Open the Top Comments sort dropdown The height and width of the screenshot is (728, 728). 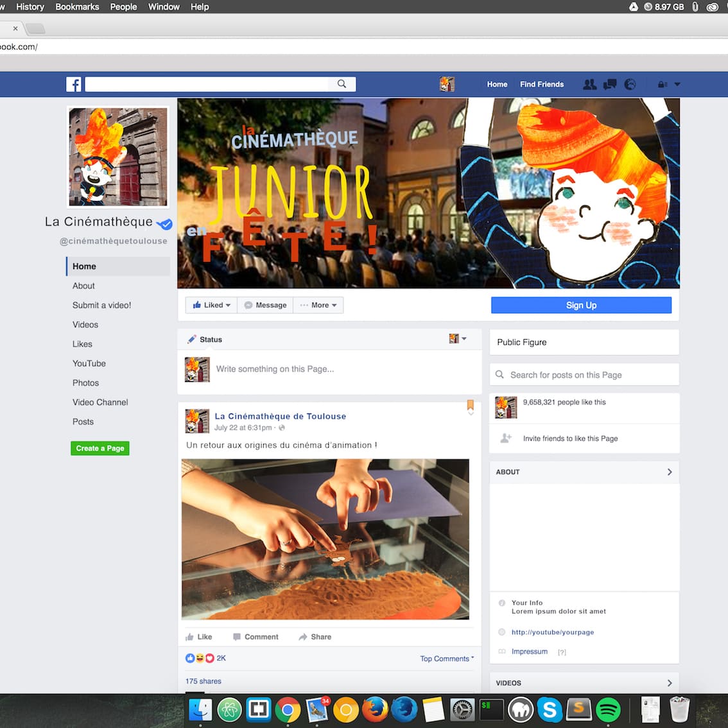447,659
